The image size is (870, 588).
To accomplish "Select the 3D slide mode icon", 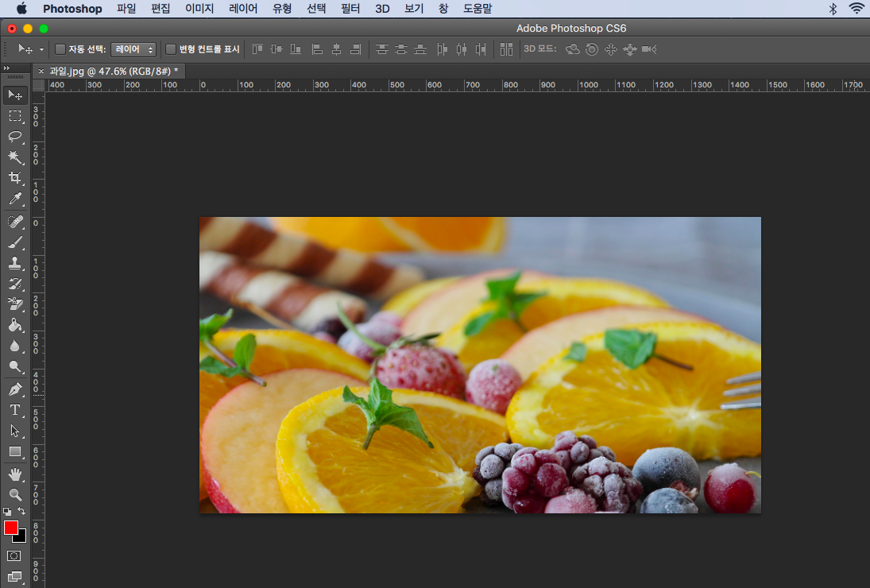I will click(630, 49).
